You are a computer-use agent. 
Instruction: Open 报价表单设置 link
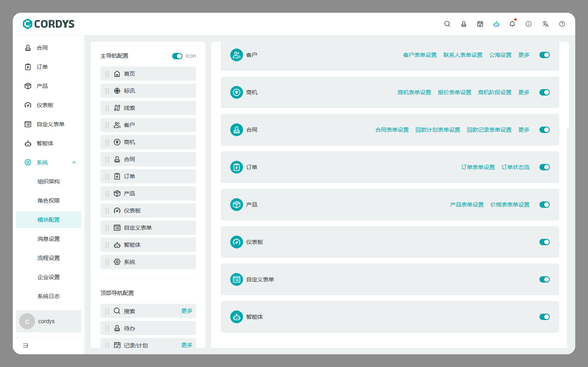[x=455, y=92]
